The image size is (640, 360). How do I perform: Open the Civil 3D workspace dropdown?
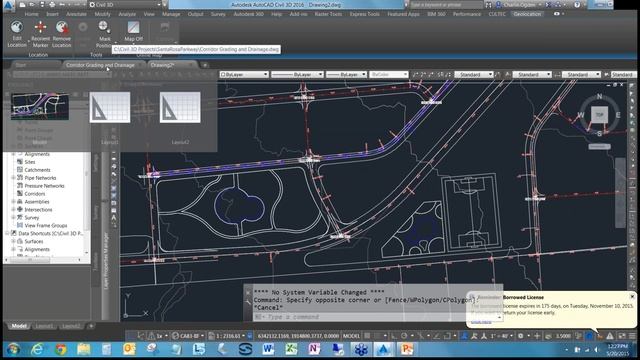[125, 5]
